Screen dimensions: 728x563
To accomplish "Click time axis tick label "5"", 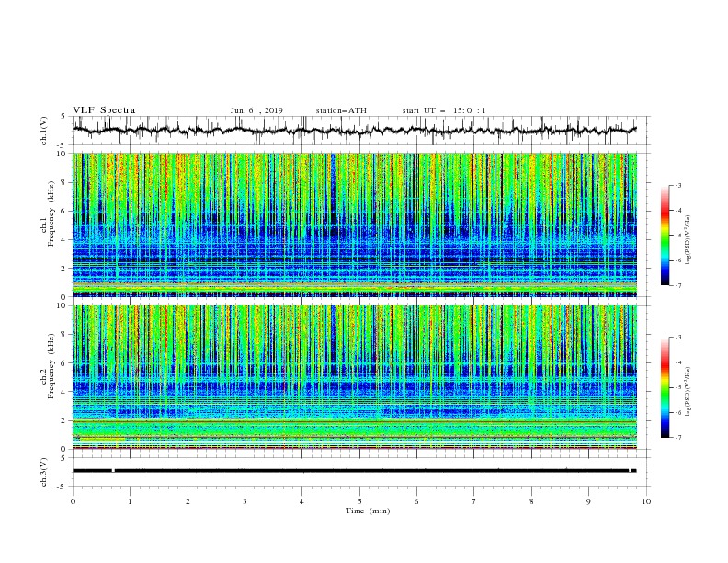I will (x=359, y=501).
